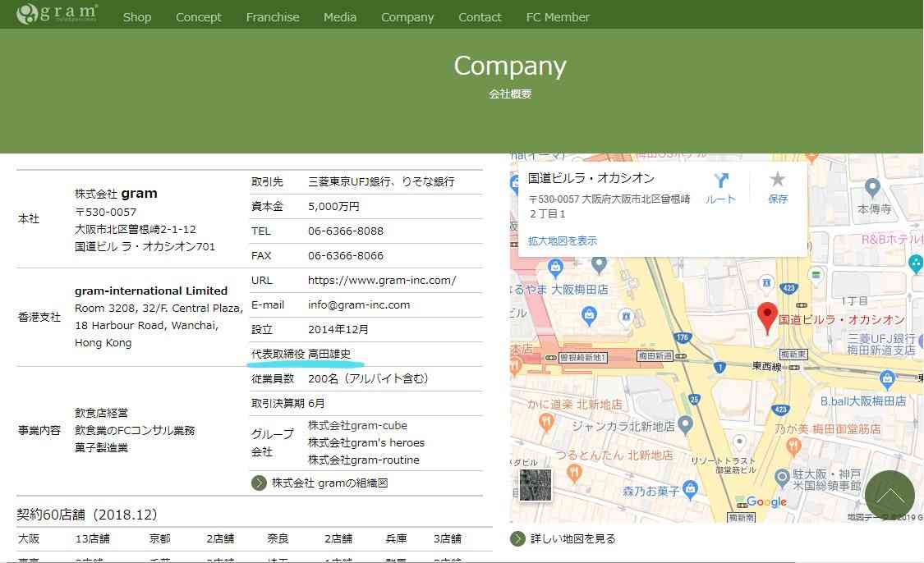Open the FC Member navigation link
The height and width of the screenshot is (563, 924).
tap(558, 17)
